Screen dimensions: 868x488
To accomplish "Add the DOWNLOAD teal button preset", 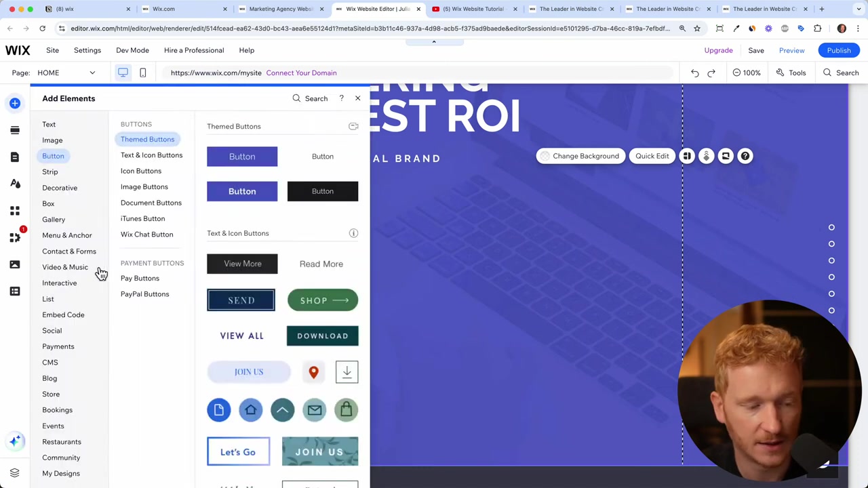I will click(x=323, y=336).
